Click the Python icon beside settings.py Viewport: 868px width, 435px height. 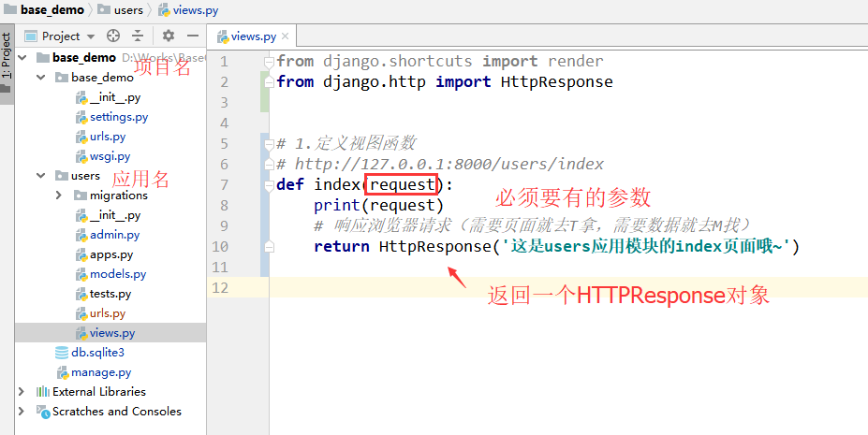[81, 117]
